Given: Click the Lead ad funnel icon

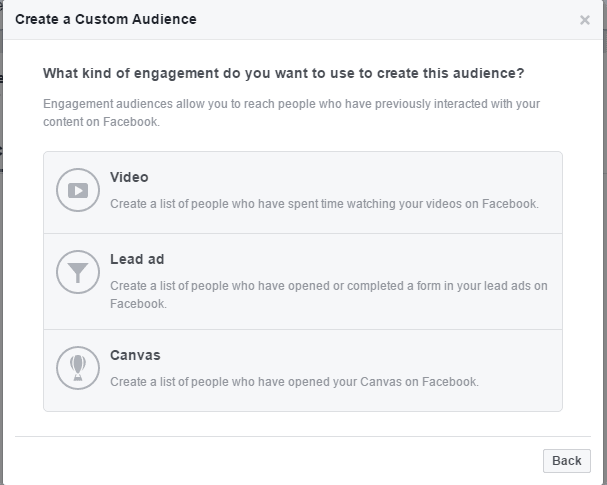Looking at the screenshot, I should tap(78, 272).
